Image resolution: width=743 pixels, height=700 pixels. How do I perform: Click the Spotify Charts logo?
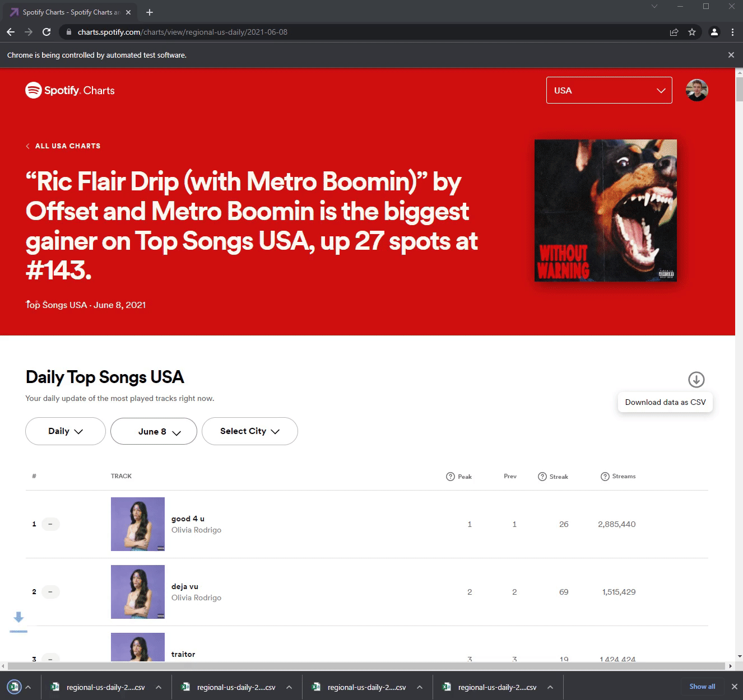70,90
